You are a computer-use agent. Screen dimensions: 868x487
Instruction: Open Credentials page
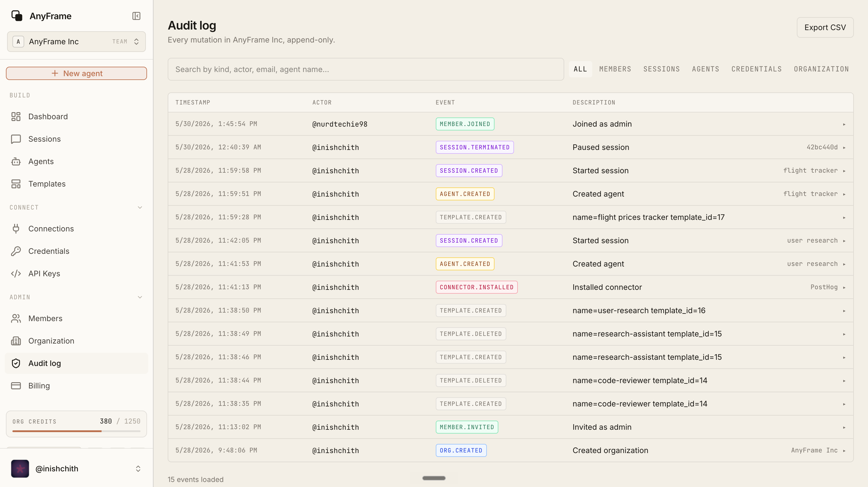coord(76,251)
